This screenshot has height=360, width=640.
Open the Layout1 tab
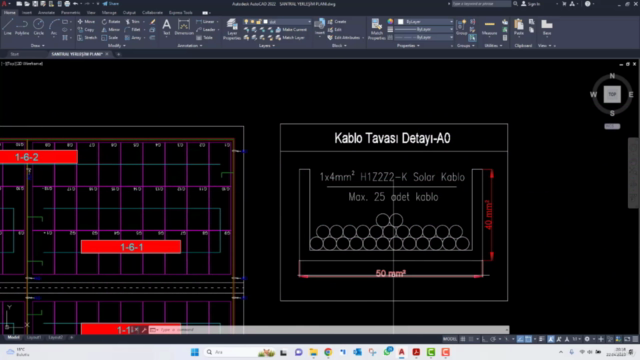[x=34, y=338]
